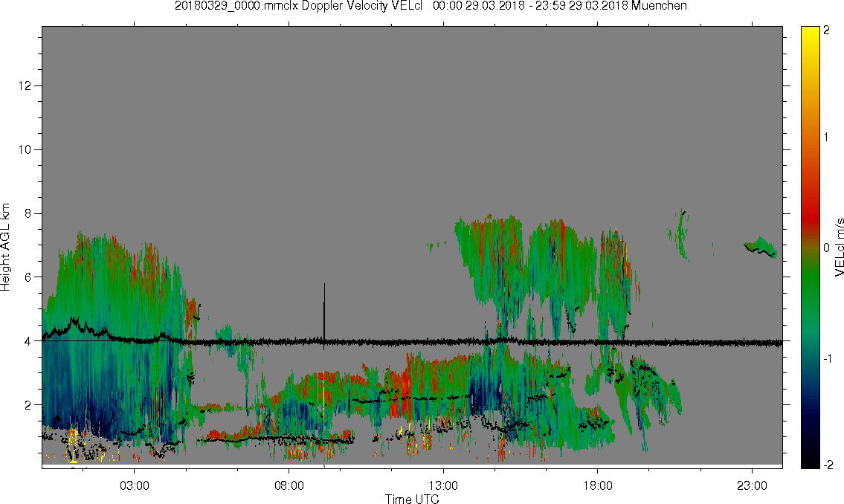Click the 4 km height tick label
This screenshot has width=844, height=504.
(x=28, y=341)
